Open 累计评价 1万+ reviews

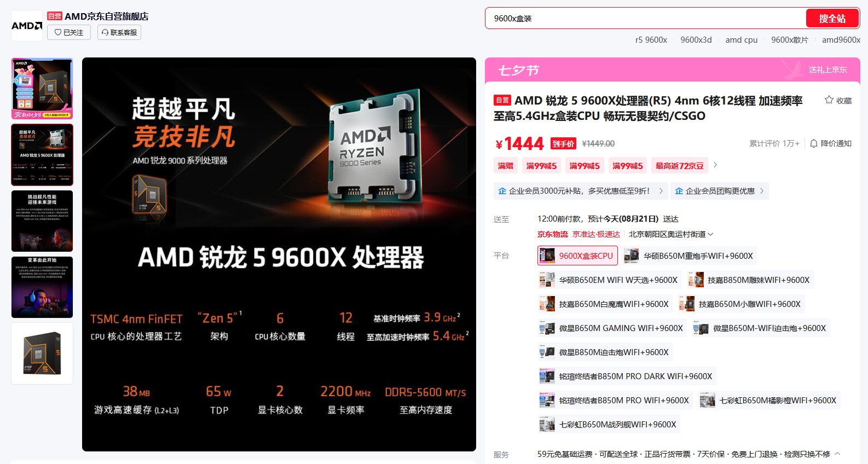[x=774, y=143]
